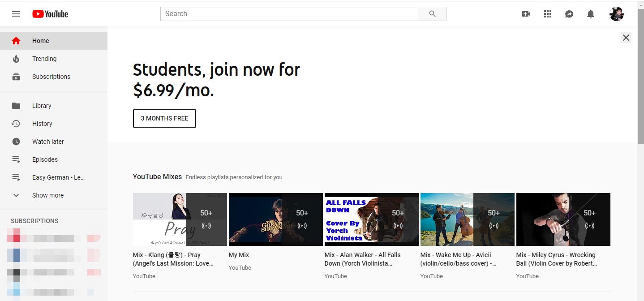Expand sidebar with Show more chevron

click(16, 195)
